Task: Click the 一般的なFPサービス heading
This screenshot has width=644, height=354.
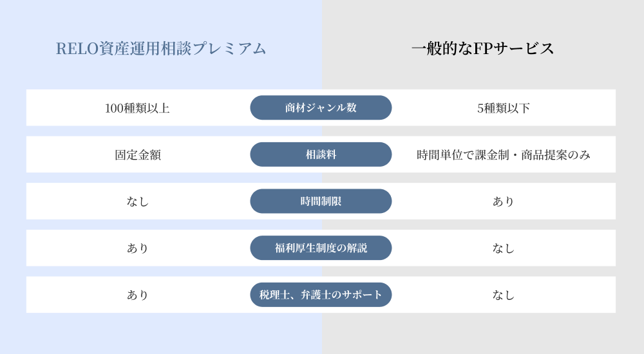Action: [482, 49]
